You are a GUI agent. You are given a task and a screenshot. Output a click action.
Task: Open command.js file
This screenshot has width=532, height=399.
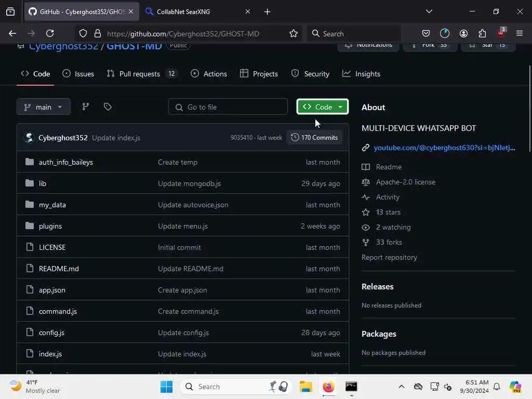click(x=58, y=312)
